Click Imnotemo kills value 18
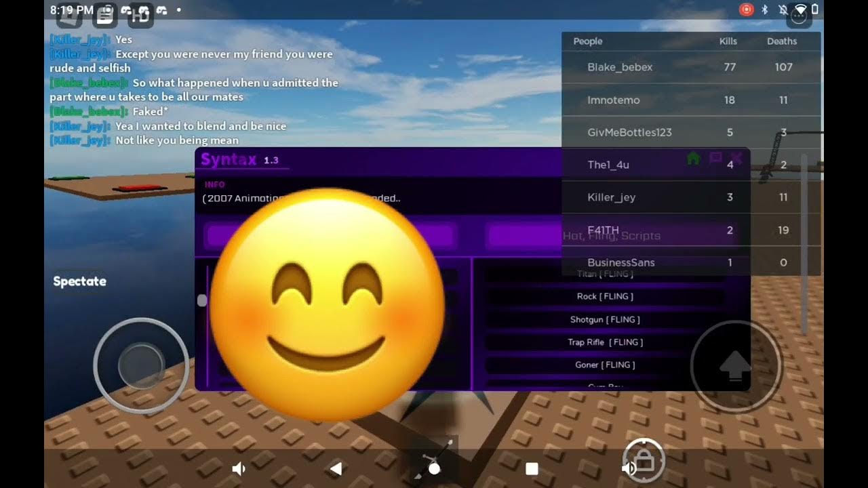 [x=730, y=100]
